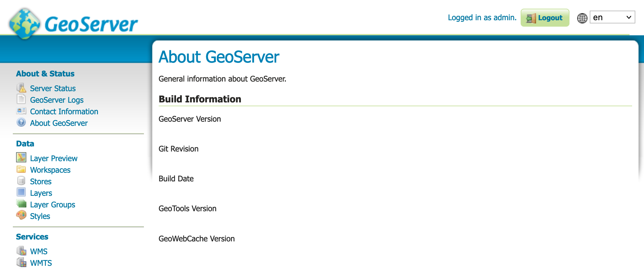644x269 pixels.
Task: Click the Server Status warning icon
Action: coord(21,88)
